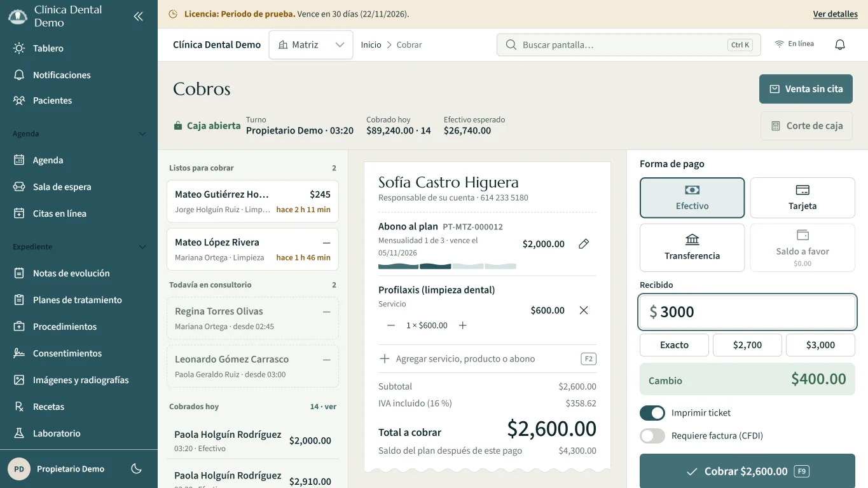The height and width of the screenshot is (488, 868).
Task: Click the Corte de caja button
Action: click(x=806, y=126)
